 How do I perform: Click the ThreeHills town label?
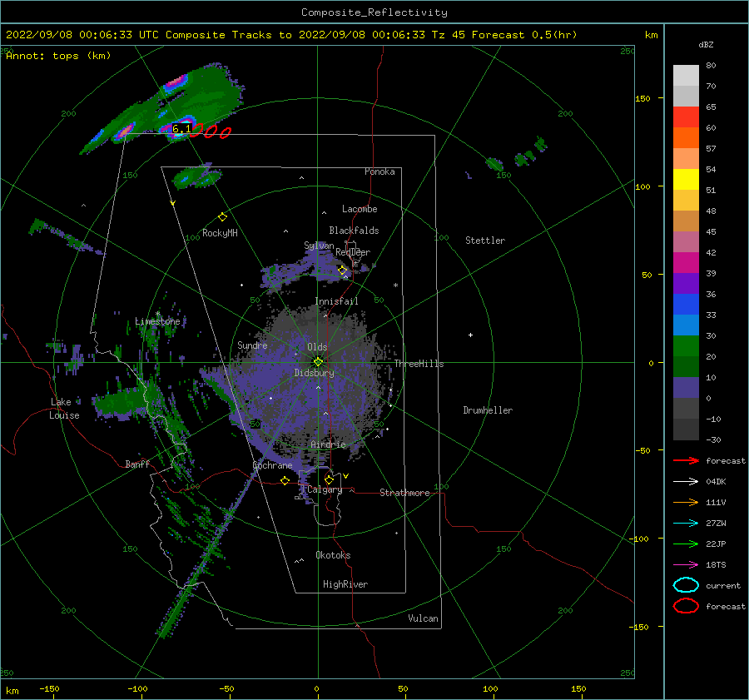point(419,364)
